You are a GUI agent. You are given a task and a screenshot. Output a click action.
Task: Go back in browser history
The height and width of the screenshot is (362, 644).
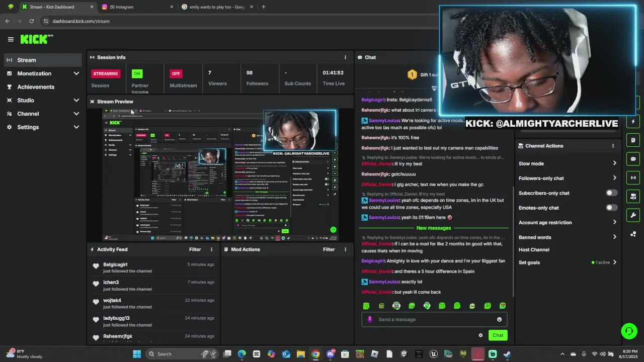click(x=7, y=21)
